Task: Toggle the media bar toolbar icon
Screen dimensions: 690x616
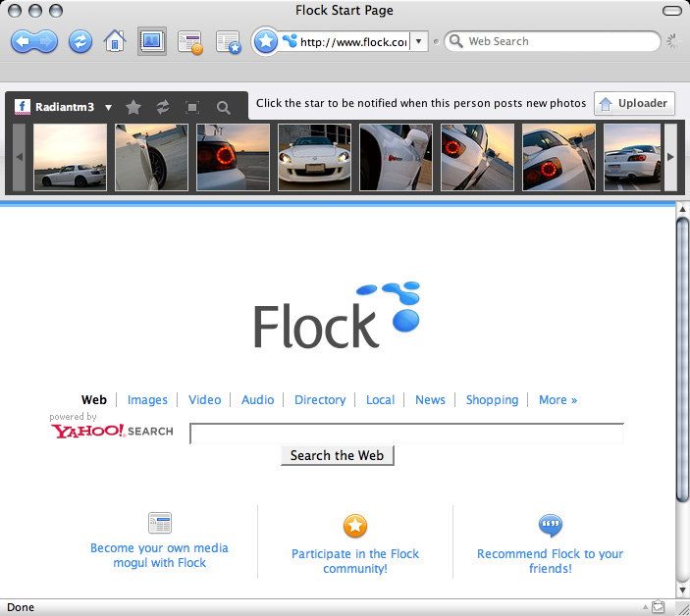Action: pos(152,41)
